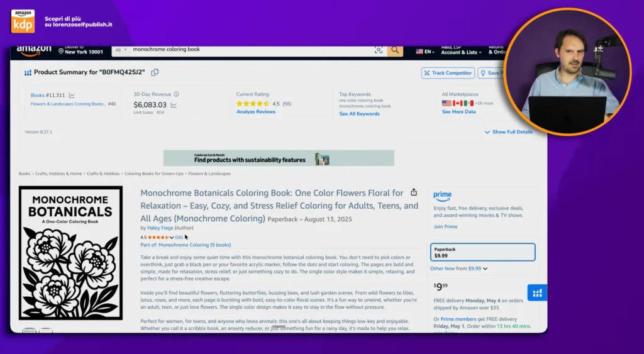This screenshot has height=354, width=644.
Task: Click the search box with monochrome coloring book
Action: pos(252,50)
